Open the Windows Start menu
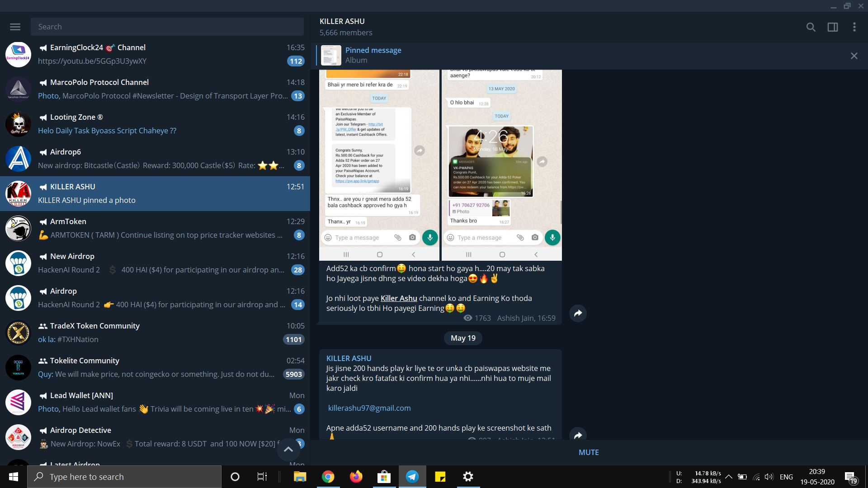The height and width of the screenshot is (488, 868). coord(14,477)
